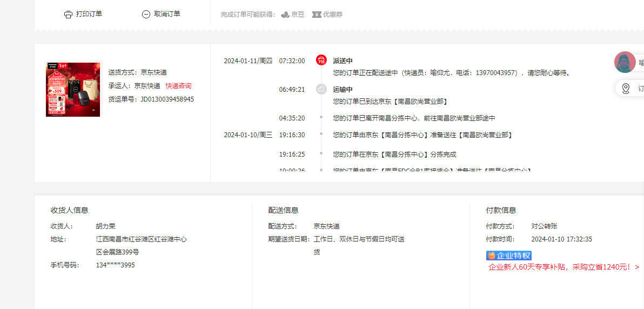Click the entry 您的订单在京东【南昌分拣中心】分拣完成
This screenshot has width=644, height=309.
[395, 154]
